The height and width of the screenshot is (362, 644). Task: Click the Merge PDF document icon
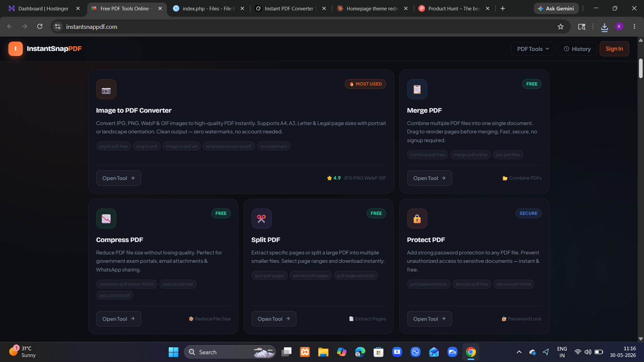[417, 89]
